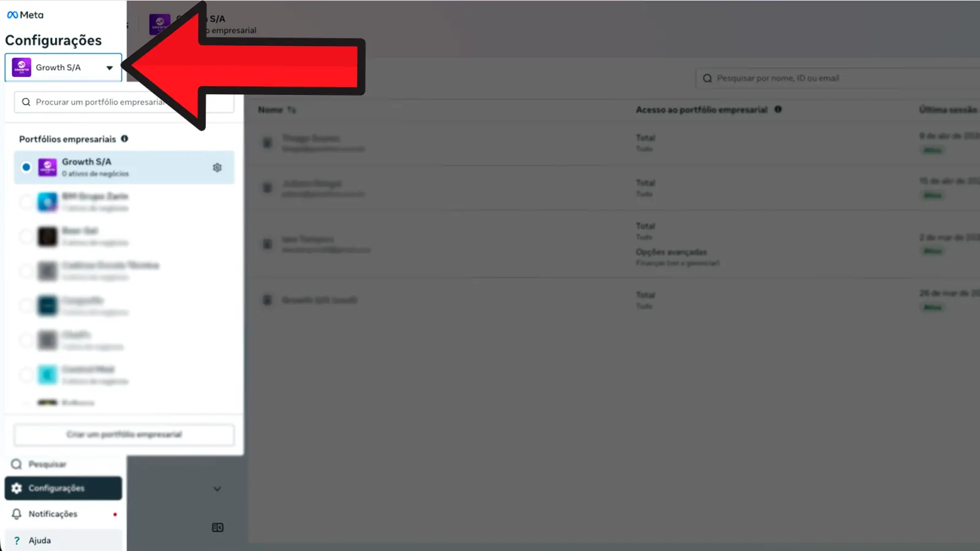Click info icon next to Acesso ao portfólio empresarial
This screenshot has height=551, width=980.
[778, 110]
